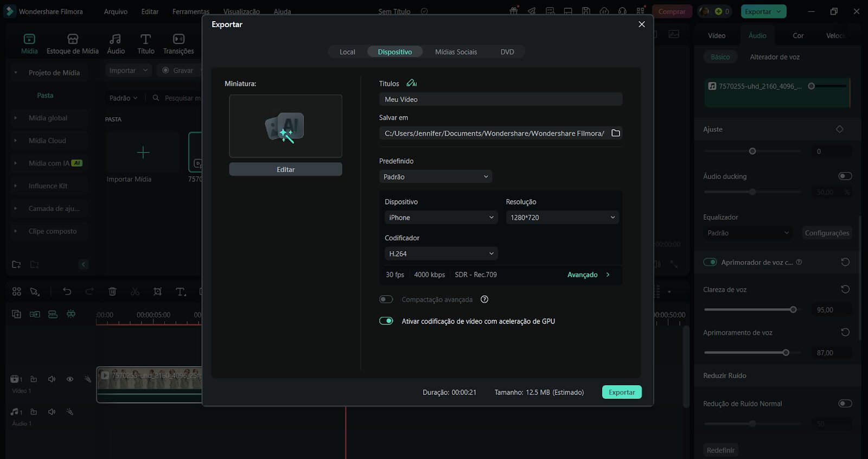The width and height of the screenshot is (868, 459).
Task: Mute the Vídeo 1 track
Action: point(52,379)
